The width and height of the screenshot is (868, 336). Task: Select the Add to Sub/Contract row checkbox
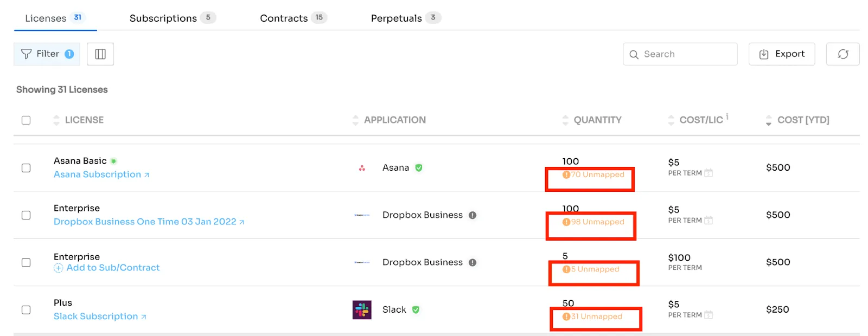pyautogui.click(x=26, y=262)
